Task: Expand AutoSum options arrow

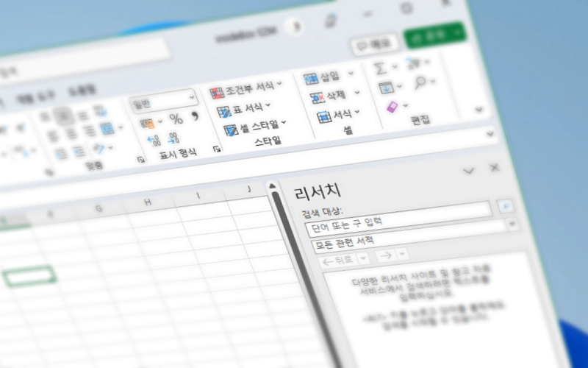Action: point(395,67)
